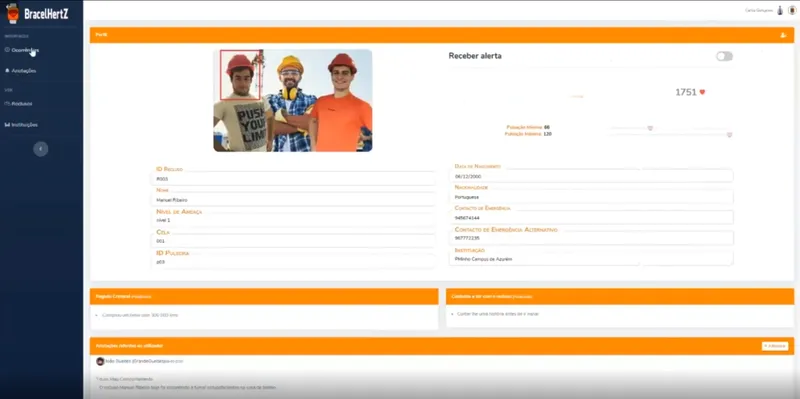Click the Cela field showing 001
This screenshot has width=800, height=399.
click(x=294, y=241)
